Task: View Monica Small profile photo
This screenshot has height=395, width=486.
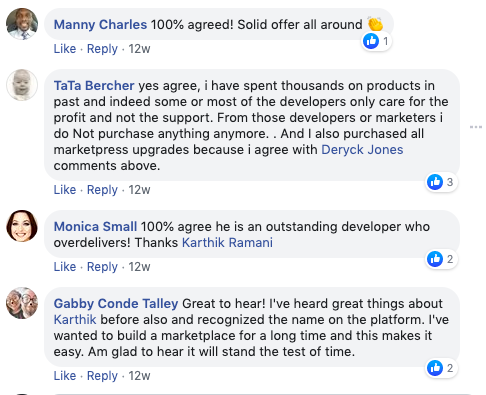Action: (x=22, y=226)
